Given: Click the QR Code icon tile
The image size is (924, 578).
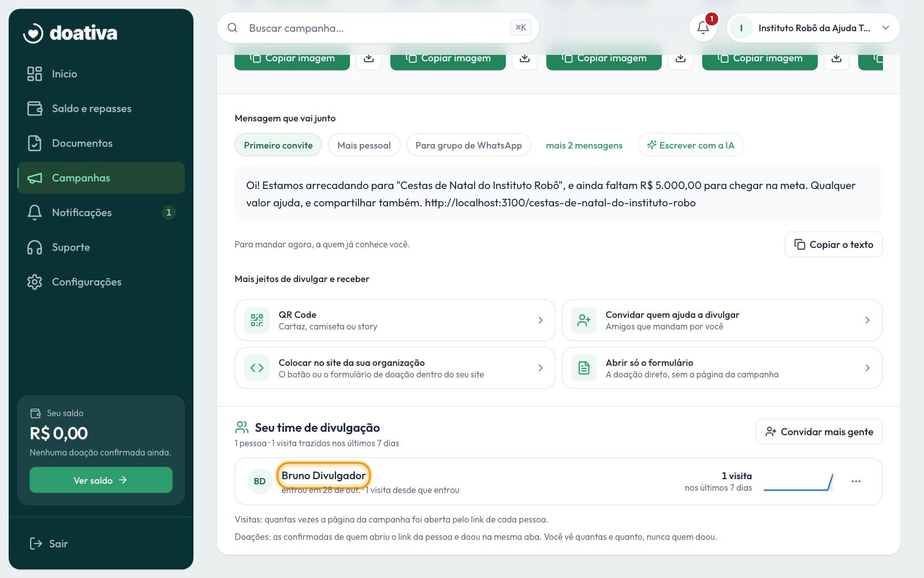Looking at the screenshot, I should click(x=257, y=320).
